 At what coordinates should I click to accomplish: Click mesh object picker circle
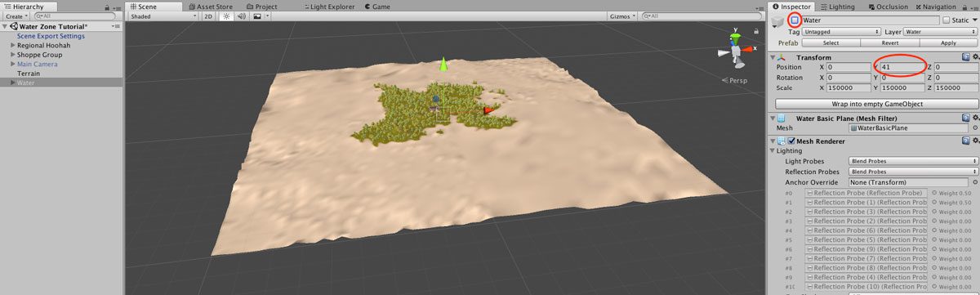click(975, 128)
